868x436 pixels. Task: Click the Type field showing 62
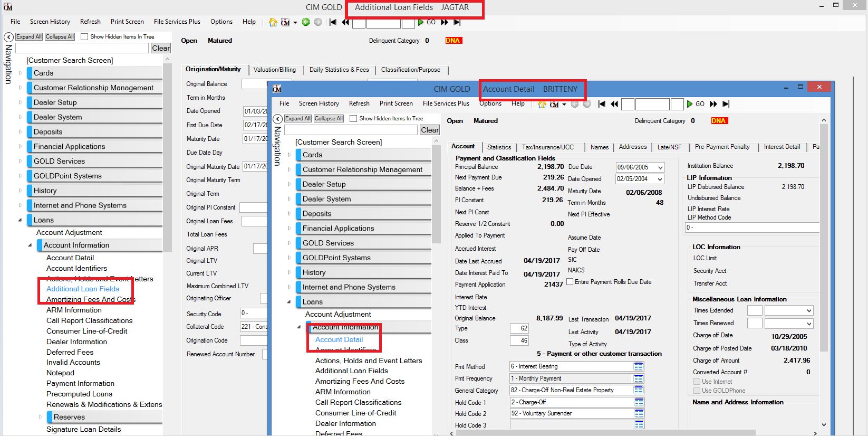519,328
